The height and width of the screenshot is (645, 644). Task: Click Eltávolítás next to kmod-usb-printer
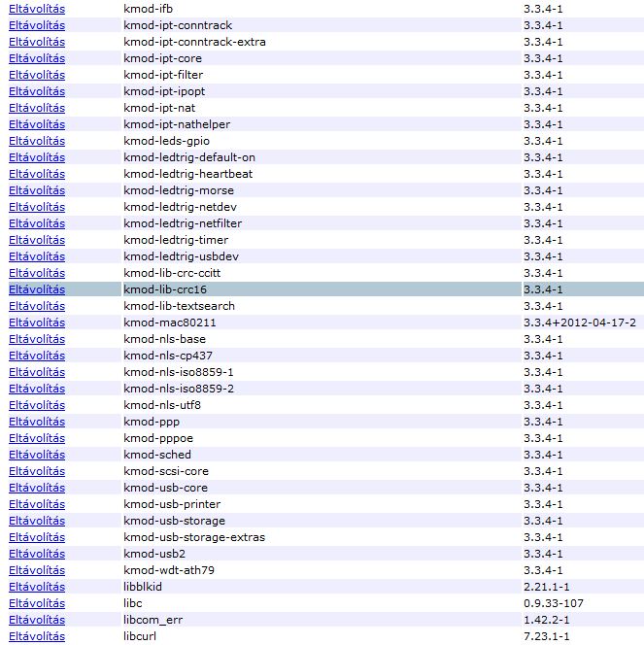pos(37,504)
